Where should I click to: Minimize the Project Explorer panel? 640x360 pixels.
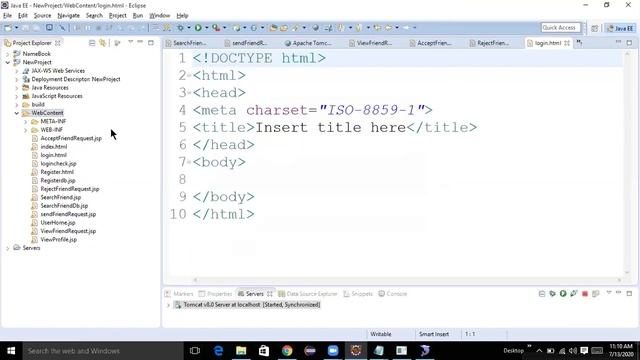coord(140,42)
